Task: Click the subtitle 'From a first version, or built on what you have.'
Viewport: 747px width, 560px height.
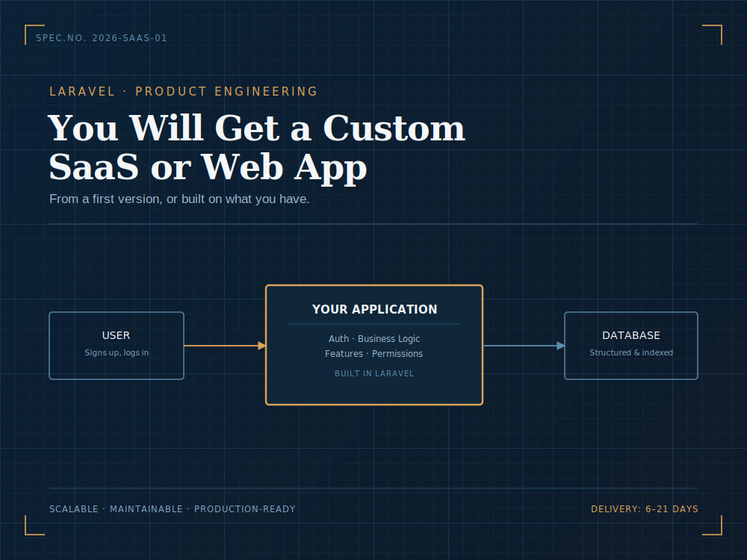Action: pos(179,199)
